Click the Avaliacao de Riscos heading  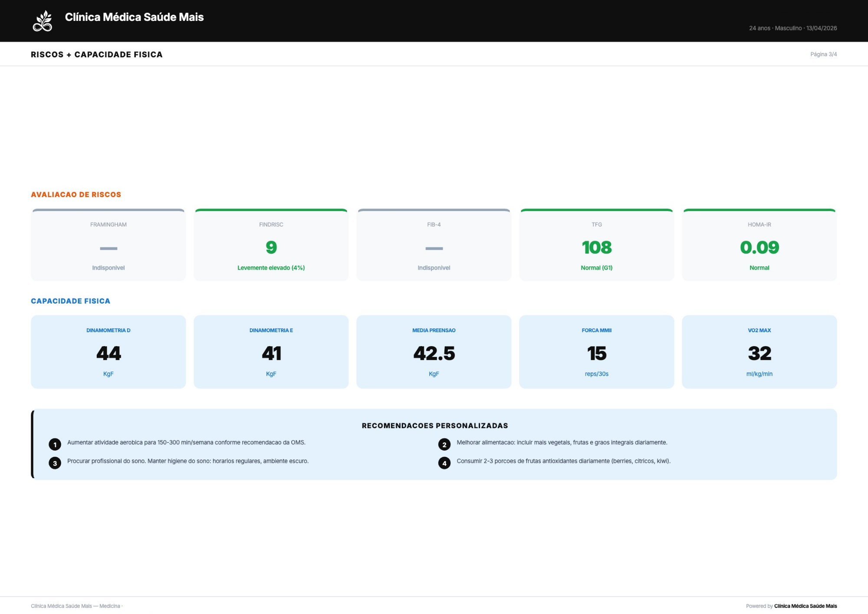[x=76, y=195]
